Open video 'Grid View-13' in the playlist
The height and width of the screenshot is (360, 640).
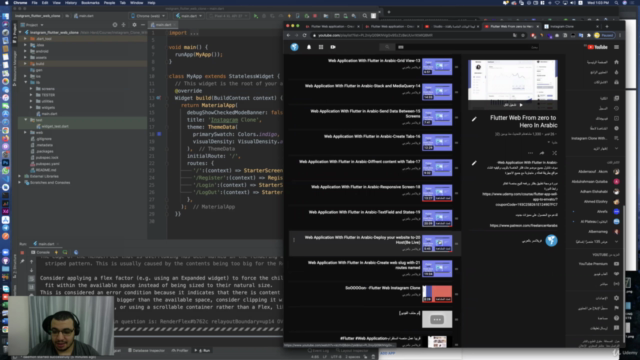click(374, 61)
